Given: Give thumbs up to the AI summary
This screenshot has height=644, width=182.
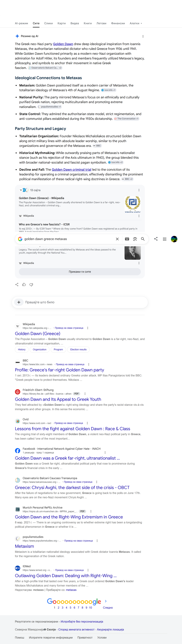Looking at the screenshot, I should click(x=24, y=284).
